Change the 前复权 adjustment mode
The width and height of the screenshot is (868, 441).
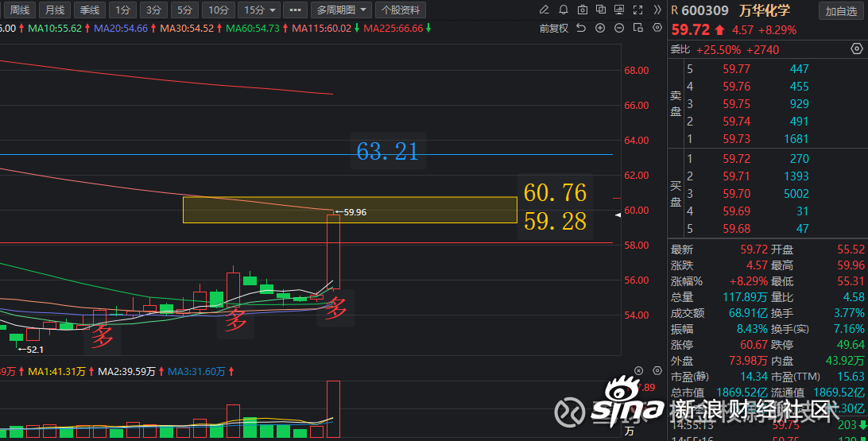pyautogui.click(x=554, y=29)
